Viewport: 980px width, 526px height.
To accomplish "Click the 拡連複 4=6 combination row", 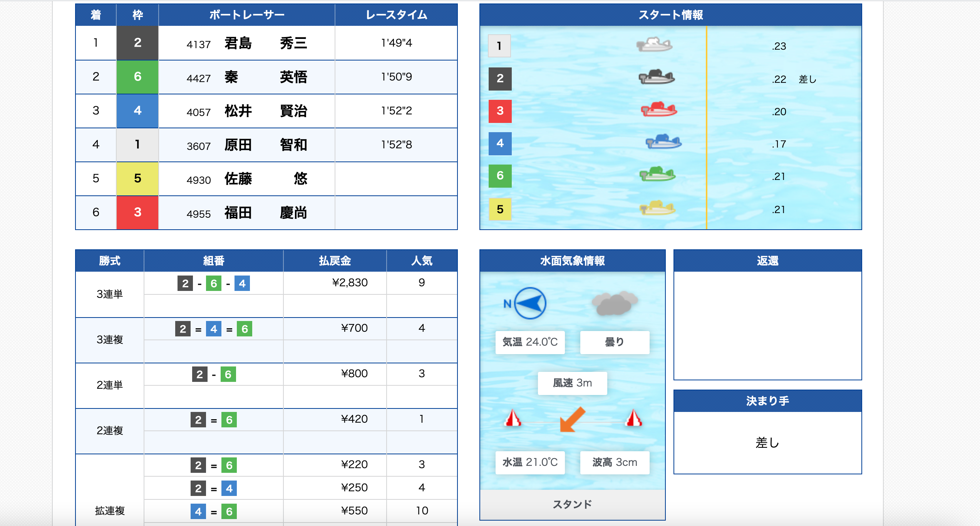I will click(x=214, y=511).
